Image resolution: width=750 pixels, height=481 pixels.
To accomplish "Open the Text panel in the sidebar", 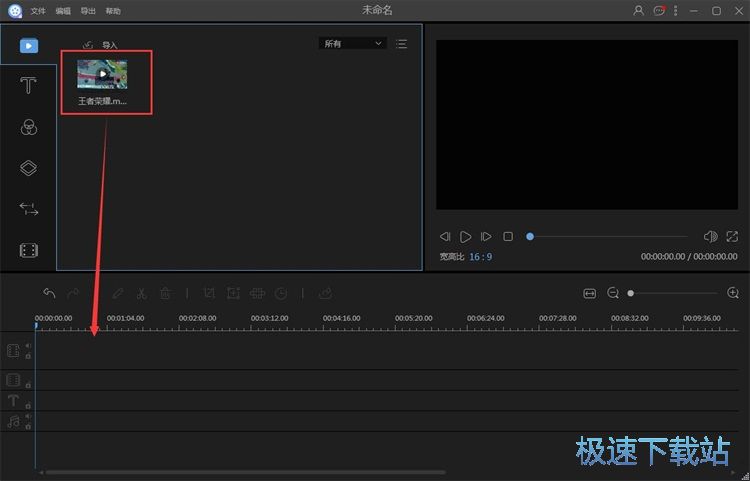I will point(28,86).
